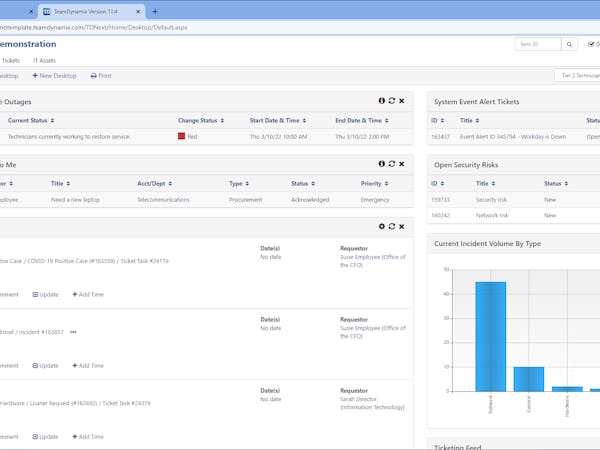
Task: Sort Open Security Risks by Title
Action: click(x=486, y=184)
